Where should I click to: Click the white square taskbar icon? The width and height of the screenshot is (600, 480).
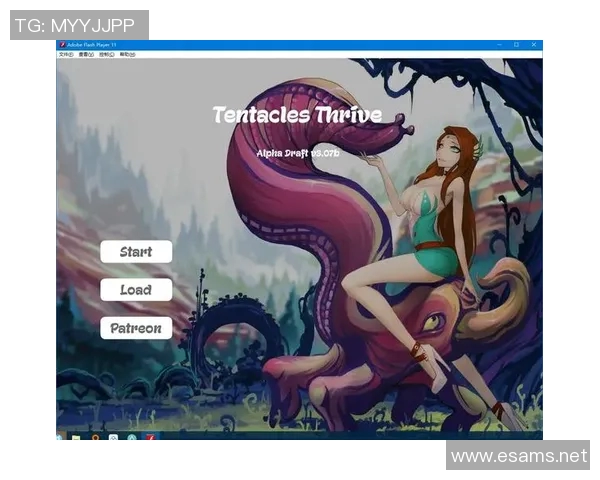coord(114,436)
